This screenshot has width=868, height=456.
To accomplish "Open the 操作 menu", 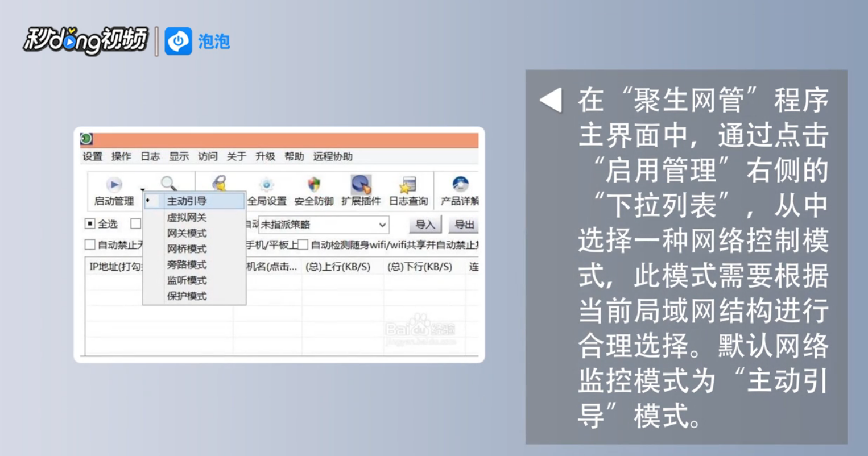I will (x=121, y=156).
